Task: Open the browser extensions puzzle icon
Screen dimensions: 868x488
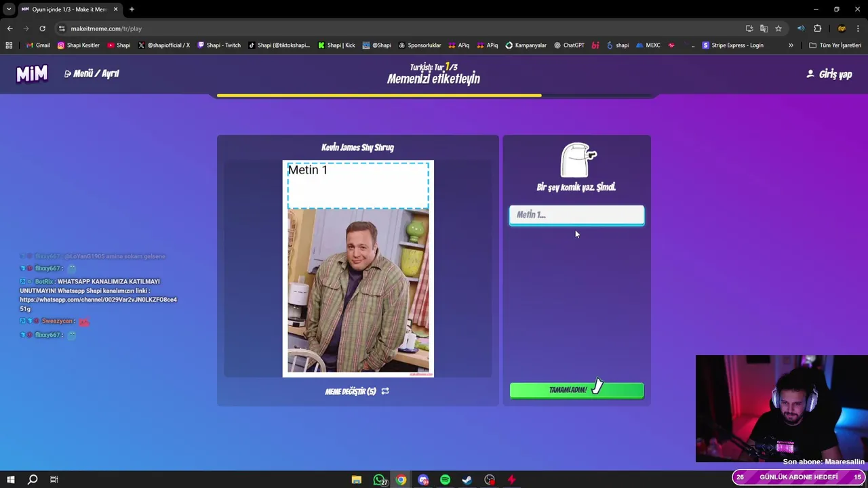Action: click(817, 28)
